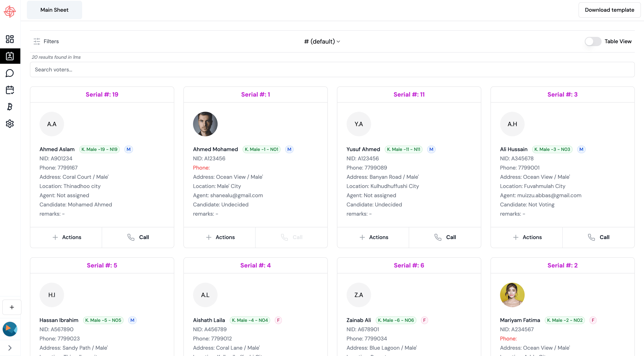Open the voters contact icon in sidebar
644x356 pixels.
(10, 56)
